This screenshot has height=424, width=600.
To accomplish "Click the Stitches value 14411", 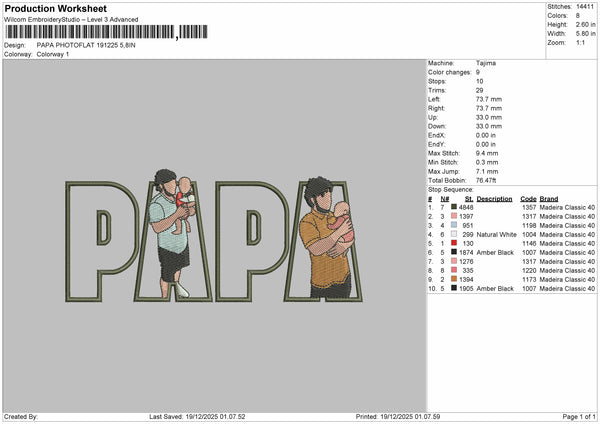I will pos(585,7).
